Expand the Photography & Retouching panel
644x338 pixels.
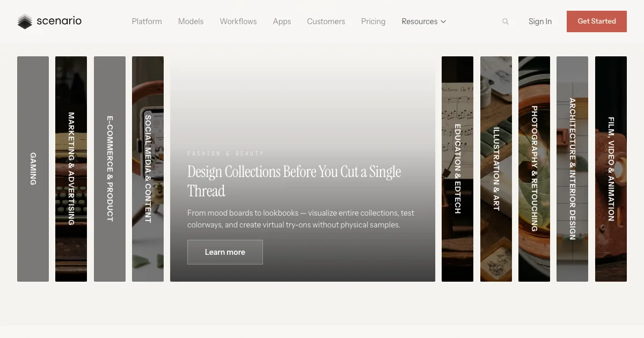(x=534, y=169)
